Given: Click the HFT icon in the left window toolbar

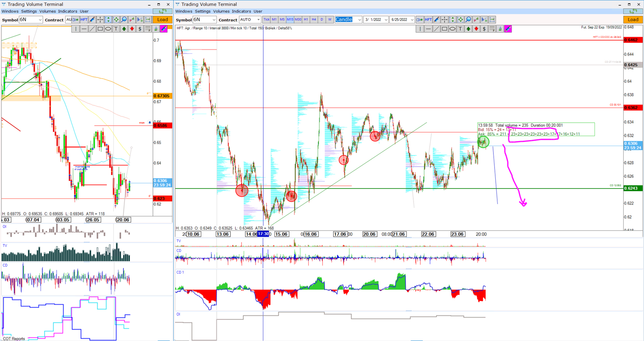Looking at the screenshot, I should [x=84, y=20].
